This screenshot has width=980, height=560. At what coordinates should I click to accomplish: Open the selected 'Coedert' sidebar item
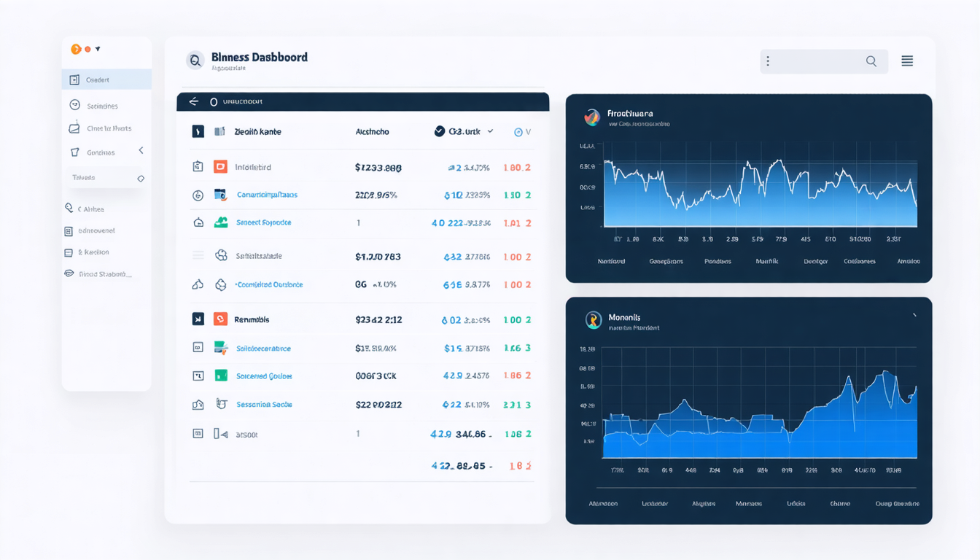pos(106,79)
